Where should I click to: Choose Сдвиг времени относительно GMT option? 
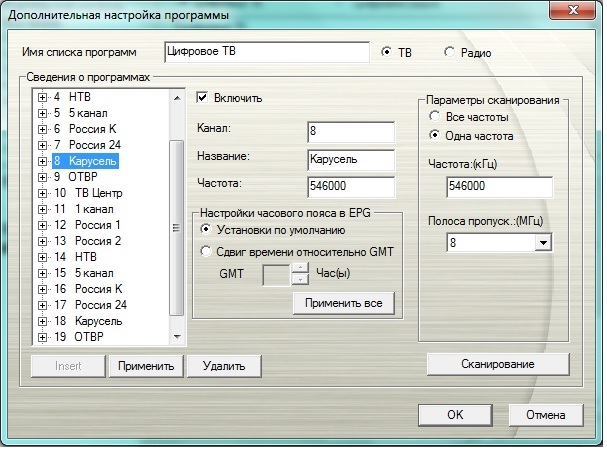coord(206,251)
